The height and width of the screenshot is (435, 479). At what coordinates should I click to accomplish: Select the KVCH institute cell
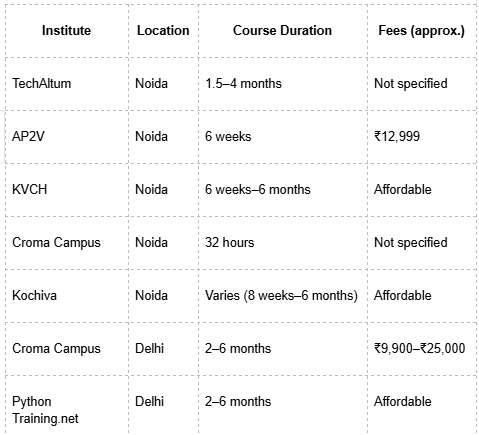tap(66, 190)
